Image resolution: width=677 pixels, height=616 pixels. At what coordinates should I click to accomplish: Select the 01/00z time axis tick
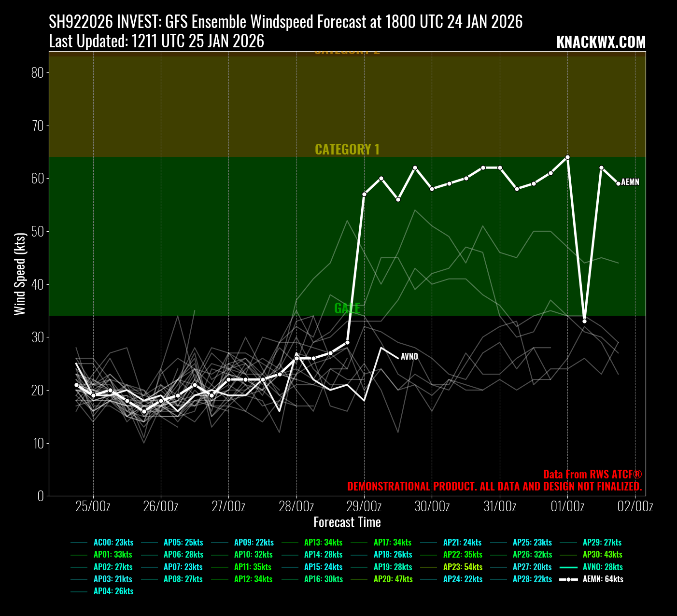(567, 506)
